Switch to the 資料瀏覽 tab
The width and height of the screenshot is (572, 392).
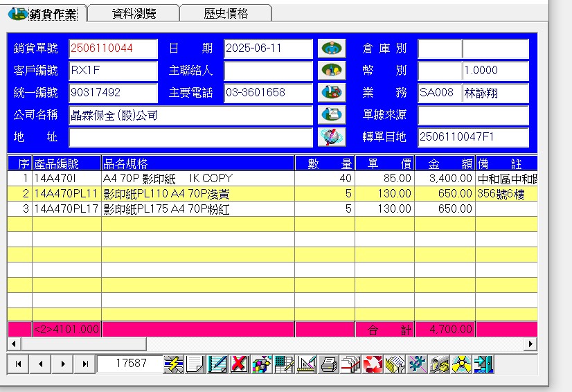pos(134,13)
